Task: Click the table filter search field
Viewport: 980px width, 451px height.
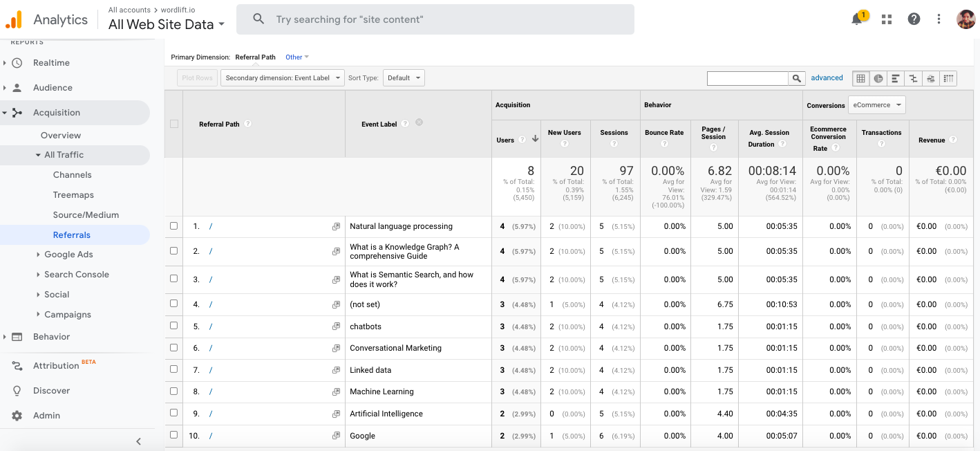Action: [x=747, y=78]
